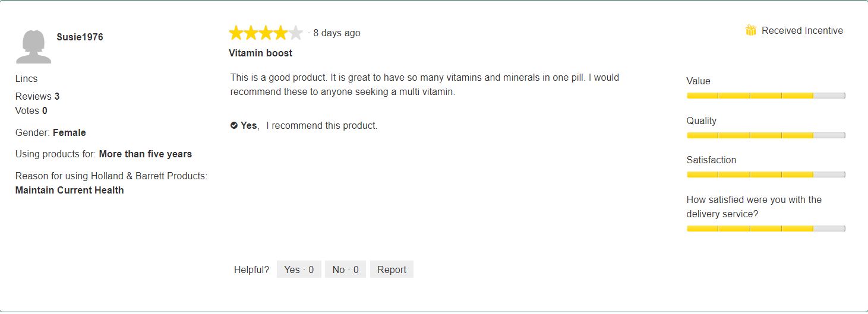Image resolution: width=868 pixels, height=314 pixels.
Task: Vote No on review helpfulness
Action: pos(346,269)
